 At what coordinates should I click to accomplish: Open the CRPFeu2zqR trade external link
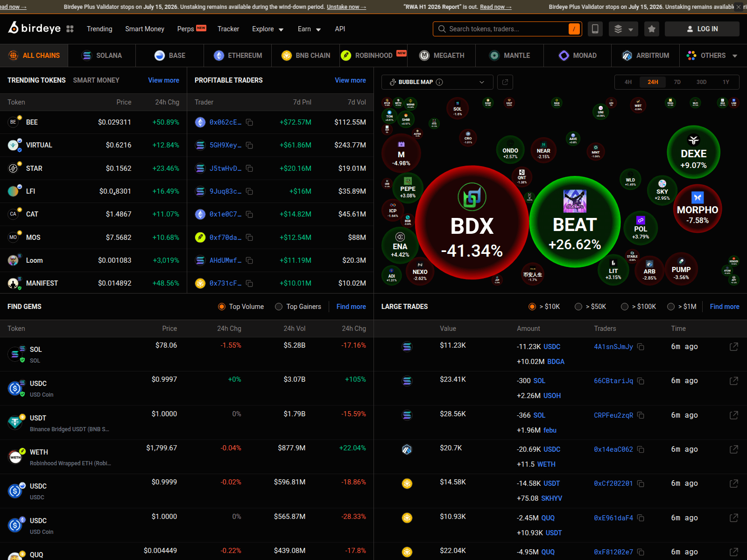coord(734,415)
